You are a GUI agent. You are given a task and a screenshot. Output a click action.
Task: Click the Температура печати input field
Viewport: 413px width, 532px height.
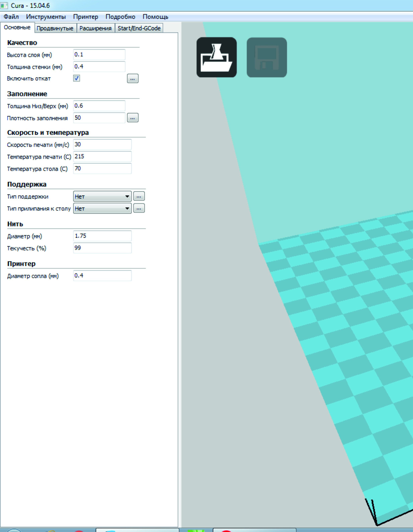click(x=102, y=156)
